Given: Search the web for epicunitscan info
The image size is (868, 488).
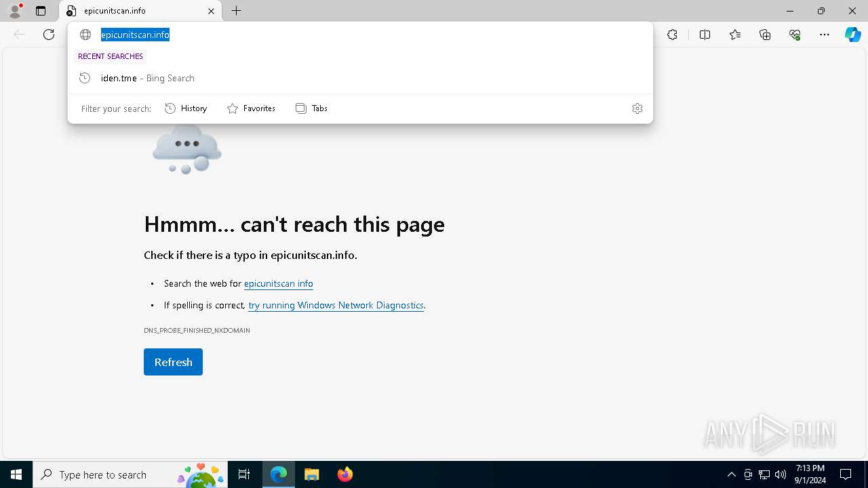Looking at the screenshot, I should [x=279, y=284].
